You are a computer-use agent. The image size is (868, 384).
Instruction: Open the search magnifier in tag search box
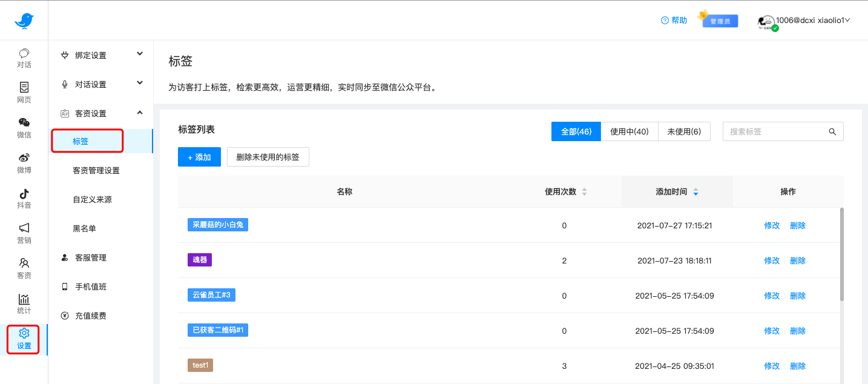pos(832,131)
